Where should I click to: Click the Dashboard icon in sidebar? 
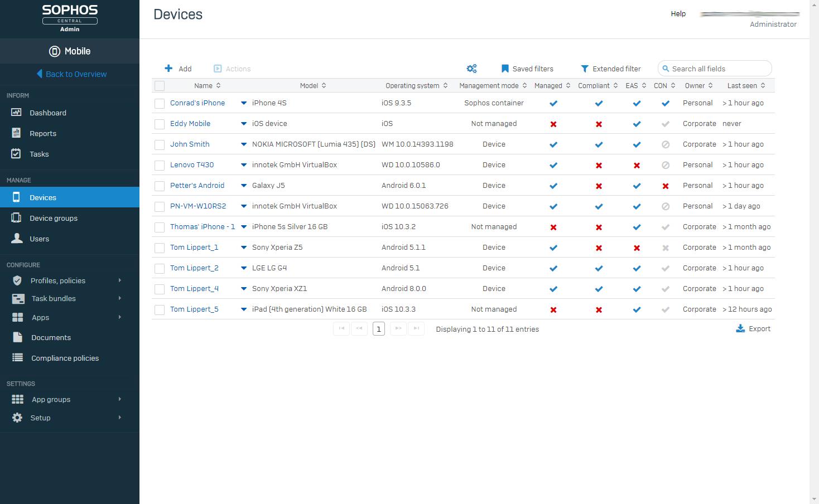[x=16, y=113]
